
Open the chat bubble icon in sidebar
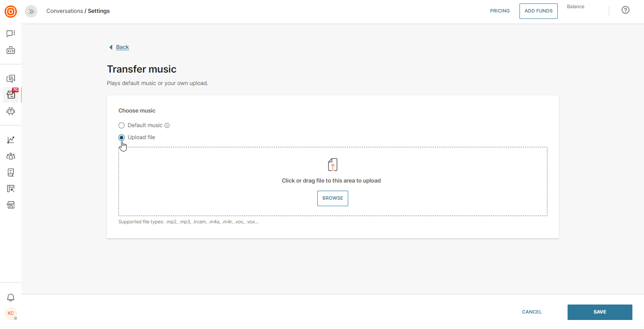pyautogui.click(x=11, y=34)
